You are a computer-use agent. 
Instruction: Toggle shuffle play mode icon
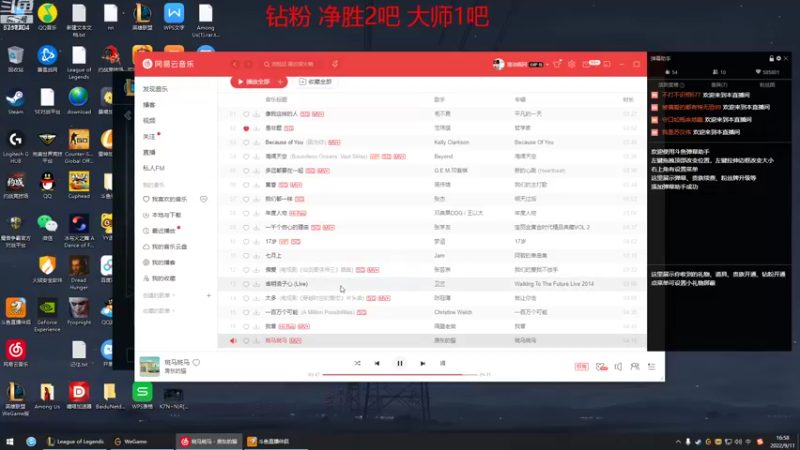(357, 363)
